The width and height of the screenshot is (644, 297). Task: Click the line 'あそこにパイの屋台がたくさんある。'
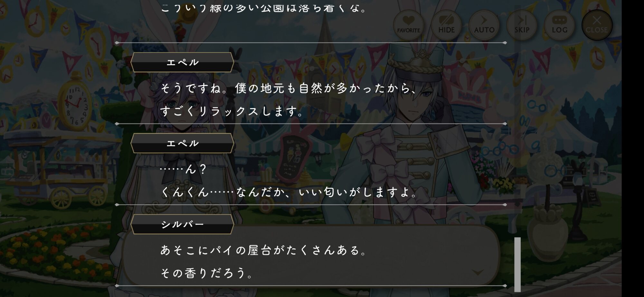coord(263,250)
